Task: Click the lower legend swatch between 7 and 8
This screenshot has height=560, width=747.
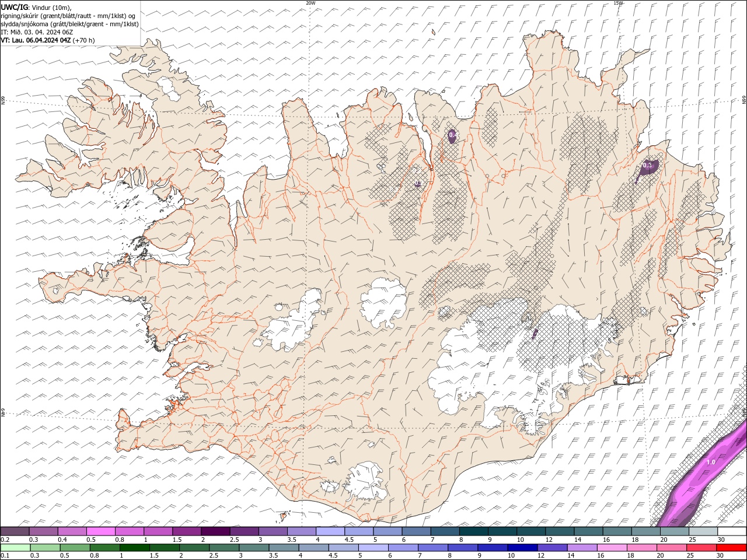Action: pos(433,547)
